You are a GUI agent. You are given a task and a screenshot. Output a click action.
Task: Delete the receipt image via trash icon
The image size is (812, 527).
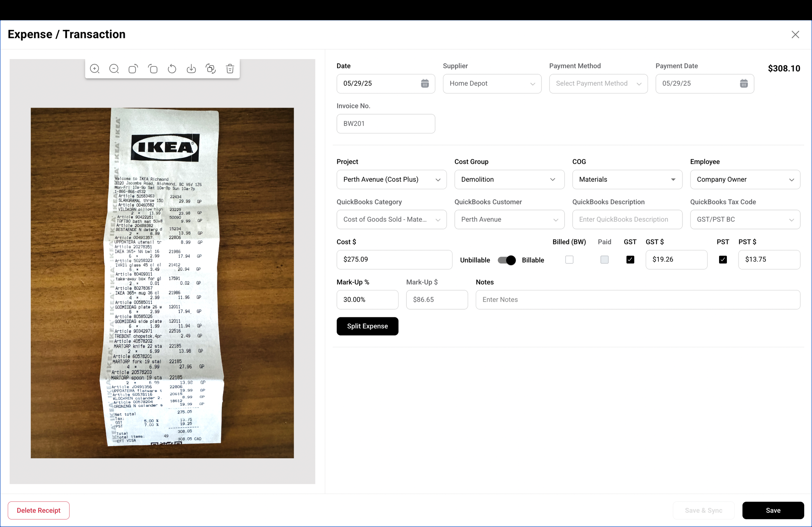(x=230, y=68)
